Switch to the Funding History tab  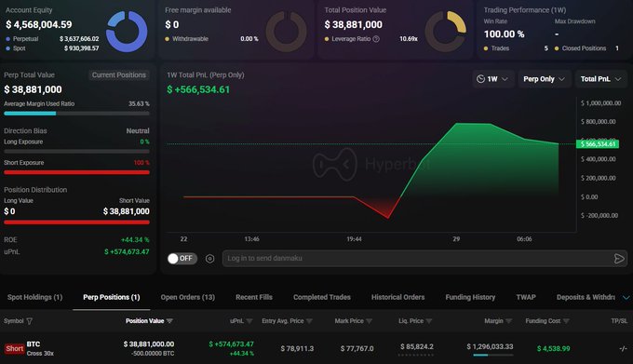pos(470,297)
